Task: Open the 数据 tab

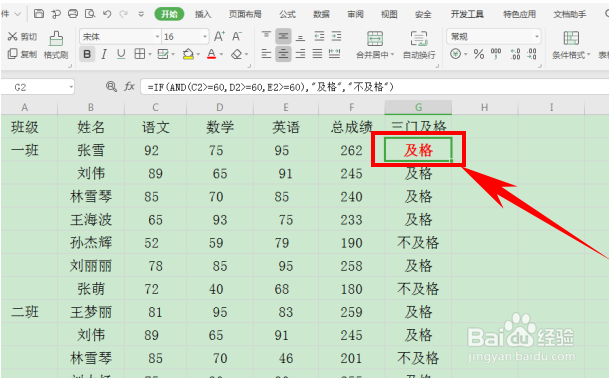Action: (321, 14)
